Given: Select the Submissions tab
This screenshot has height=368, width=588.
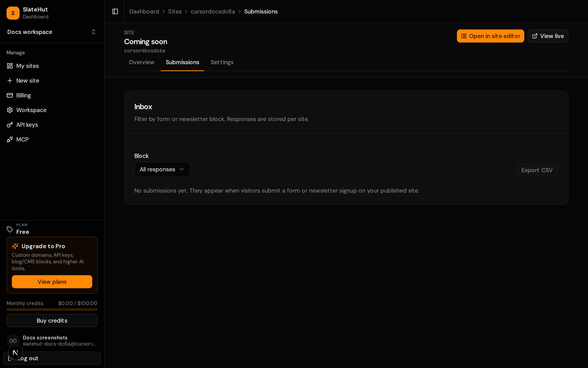Looking at the screenshot, I should pyautogui.click(x=182, y=62).
